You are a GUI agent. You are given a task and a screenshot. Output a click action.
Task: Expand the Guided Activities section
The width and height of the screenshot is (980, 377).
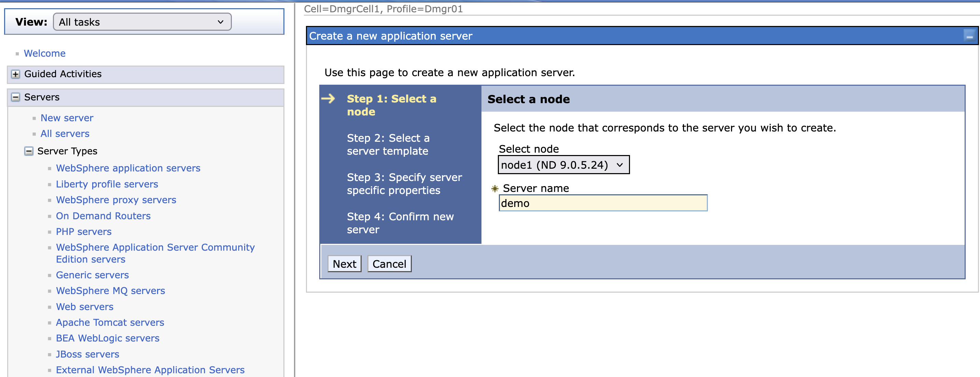(15, 74)
